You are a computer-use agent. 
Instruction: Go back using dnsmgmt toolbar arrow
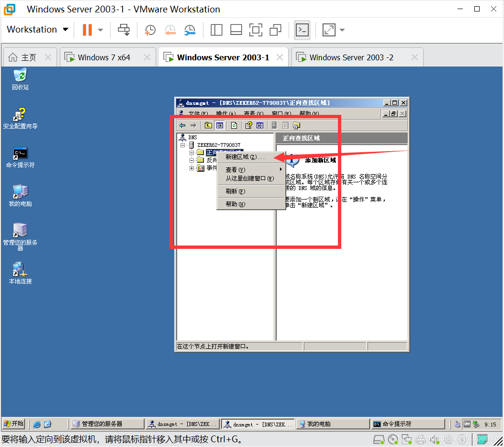coord(182,125)
